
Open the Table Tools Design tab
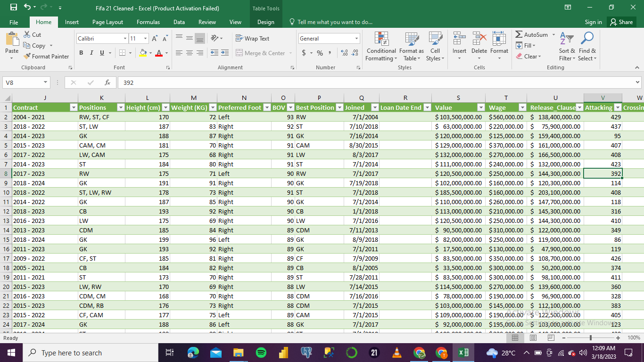(265, 22)
